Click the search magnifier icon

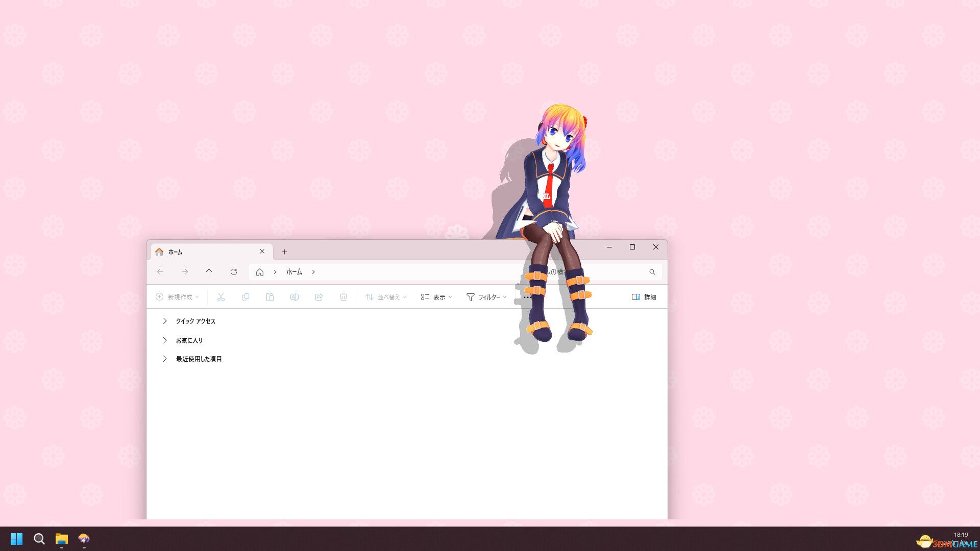(652, 272)
